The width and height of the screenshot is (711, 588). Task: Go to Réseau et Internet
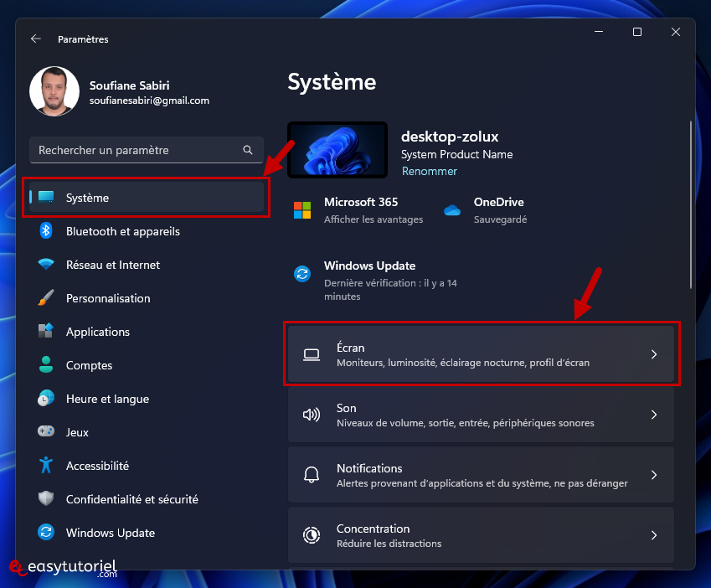(147, 265)
